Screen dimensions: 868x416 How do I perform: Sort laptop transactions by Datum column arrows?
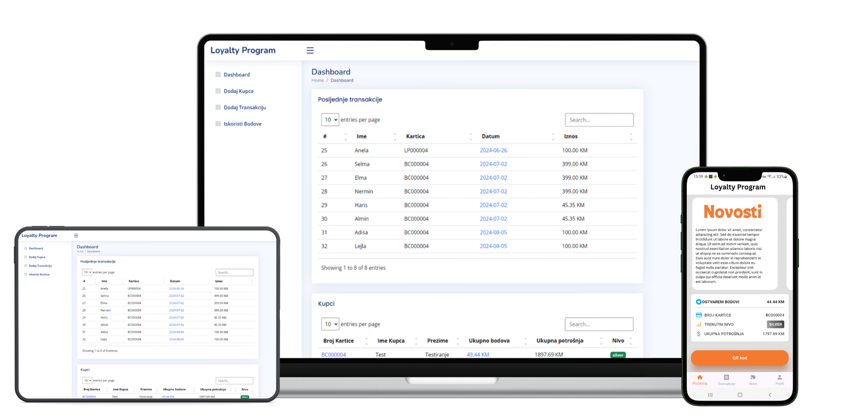553,137
